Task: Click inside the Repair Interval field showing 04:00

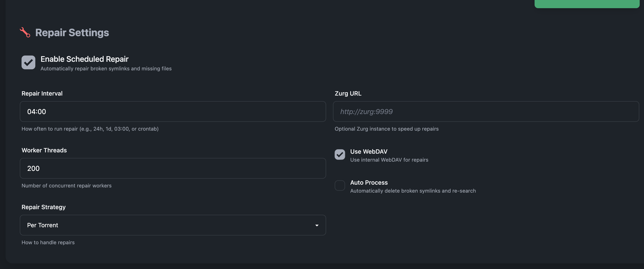Action: tap(173, 112)
